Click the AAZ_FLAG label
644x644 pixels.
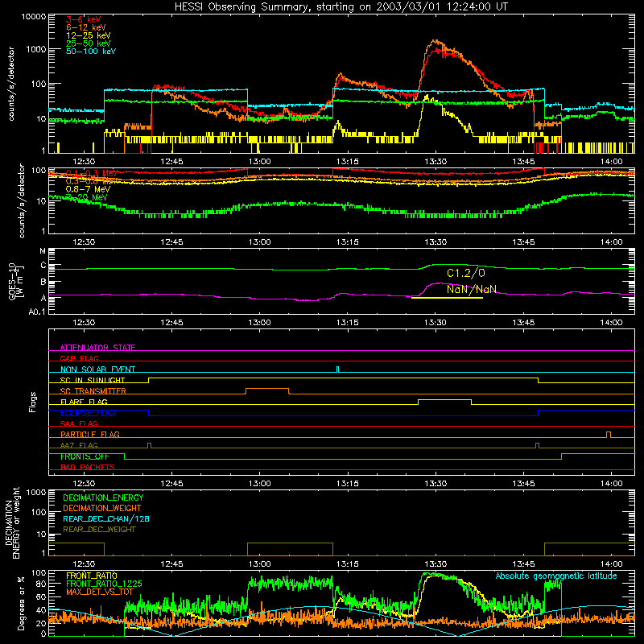point(79,445)
